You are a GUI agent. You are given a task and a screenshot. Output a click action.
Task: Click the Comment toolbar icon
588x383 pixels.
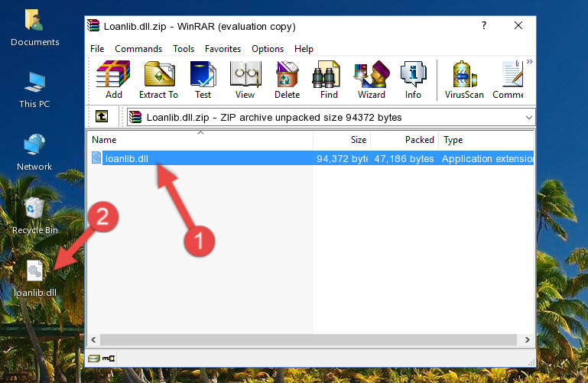[x=508, y=80]
